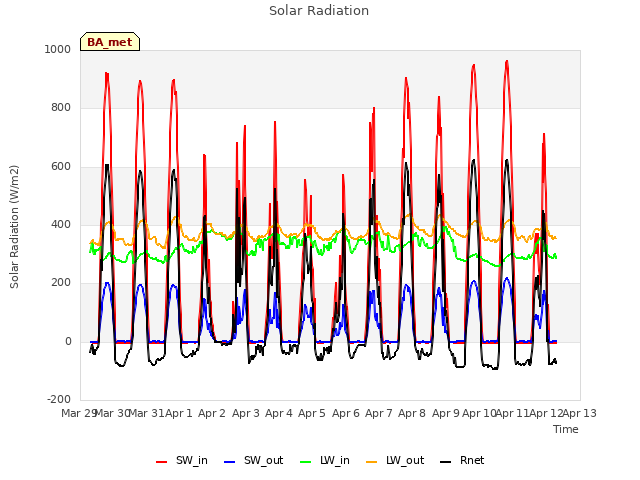The height and width of the screenshot is (480, 640).
Task: Click the black Rnet legend swatch
Action: (x=446, y=462)
